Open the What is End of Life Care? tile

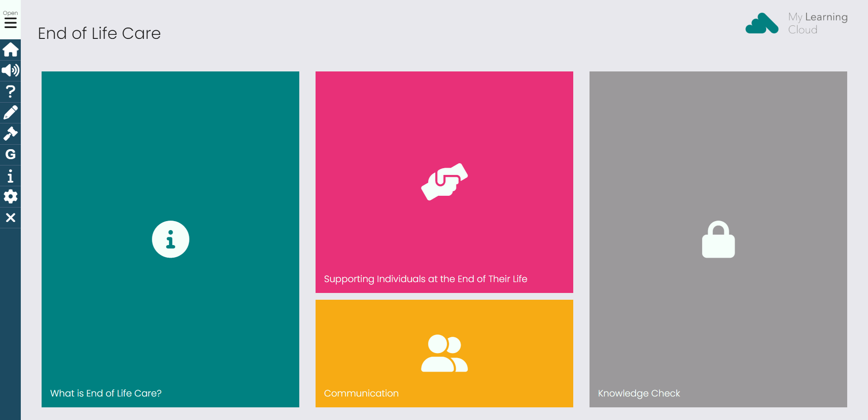(x=170, y=239)
